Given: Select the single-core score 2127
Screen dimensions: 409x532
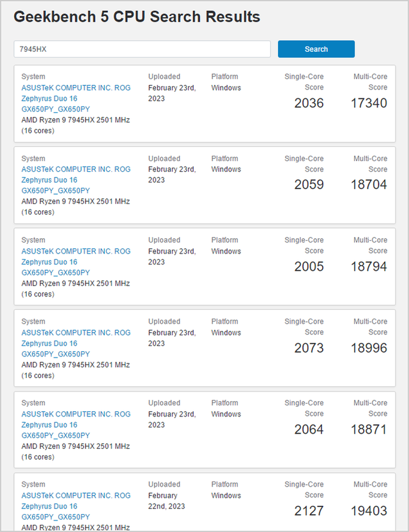Looking at the screenshot, I should pyautogui.click(x=309, y=510).
